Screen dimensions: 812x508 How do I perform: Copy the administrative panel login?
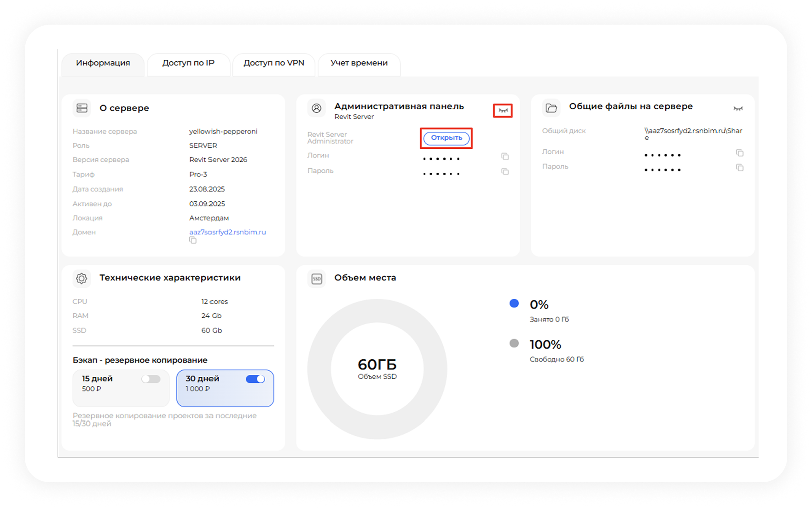[x=505, y=157]
